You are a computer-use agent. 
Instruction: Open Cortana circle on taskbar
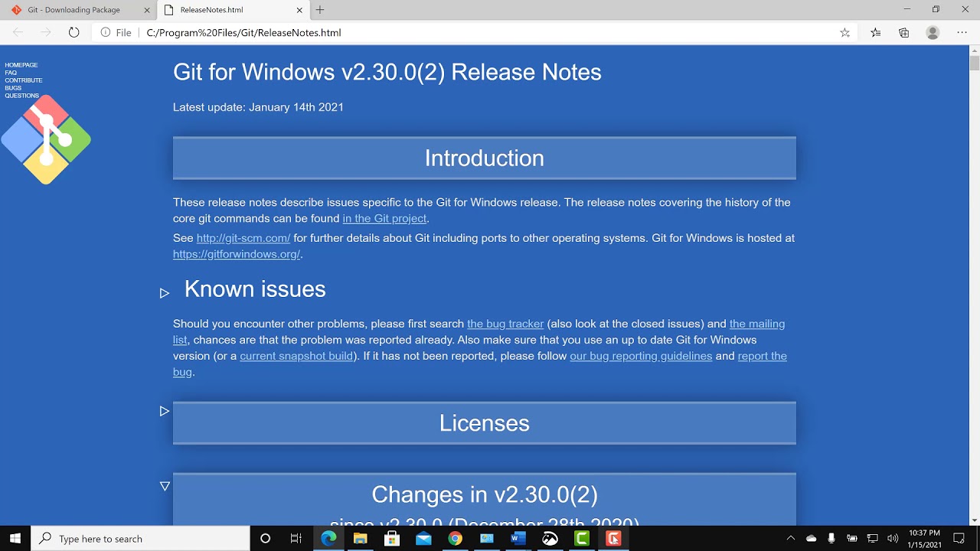(x=265, y=539)
